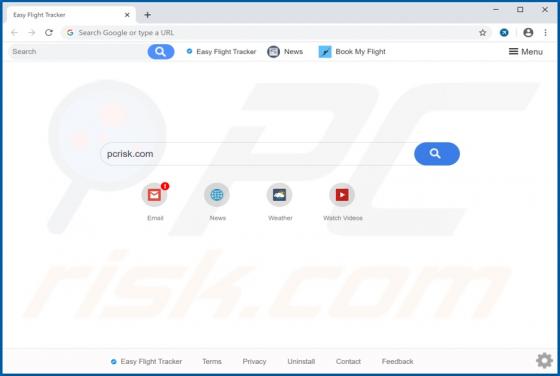Click the browser forward arrow
560x376 pixels.
coord(31,33)
